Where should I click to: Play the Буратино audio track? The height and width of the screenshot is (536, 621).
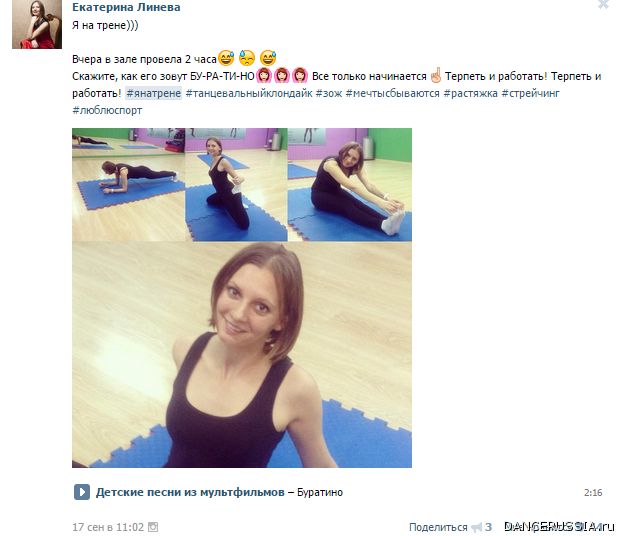(x=82, y=492)
